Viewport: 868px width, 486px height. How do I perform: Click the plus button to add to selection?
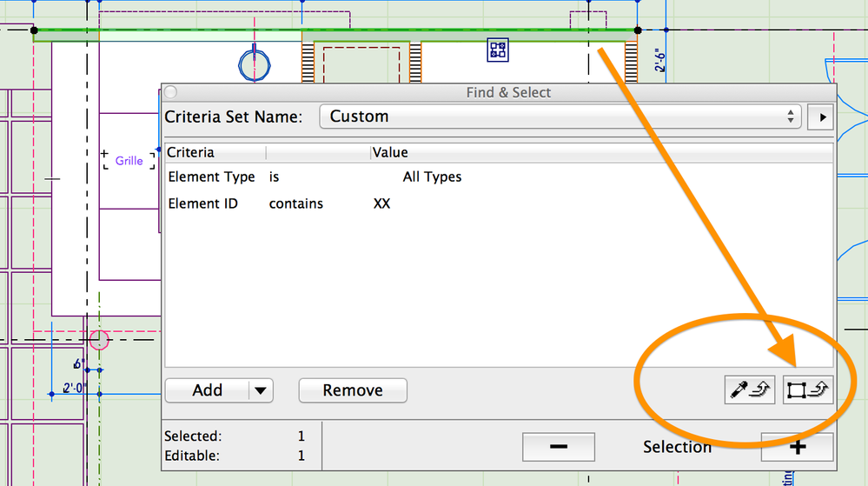pos(797,447)
